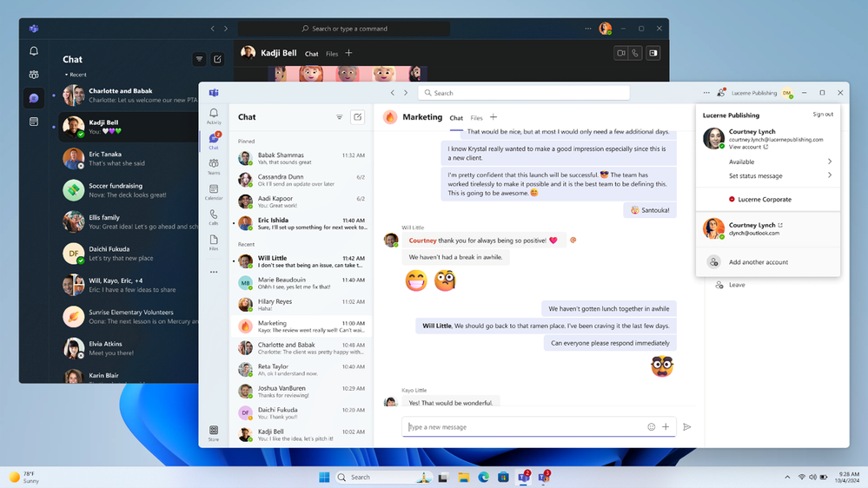Switch to Files tab in Marketing chat
The height and width of the screenshot is (488, 868).
point(476,118)
